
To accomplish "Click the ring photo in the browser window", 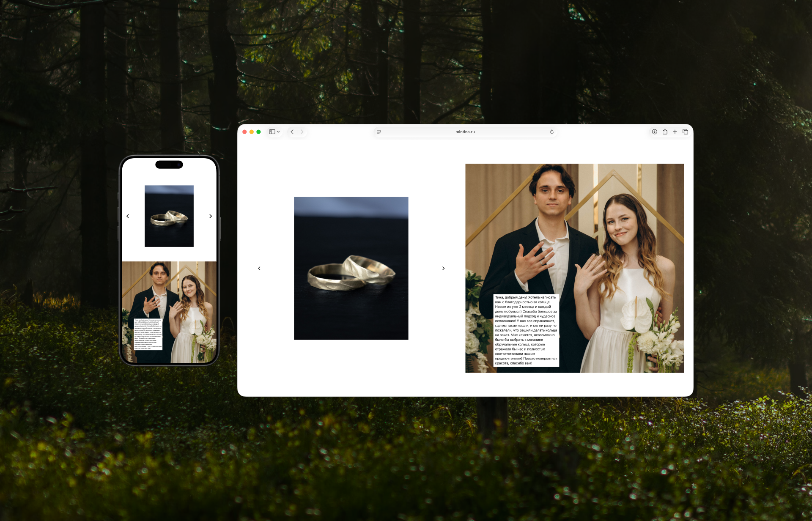I will pos(351,268).
